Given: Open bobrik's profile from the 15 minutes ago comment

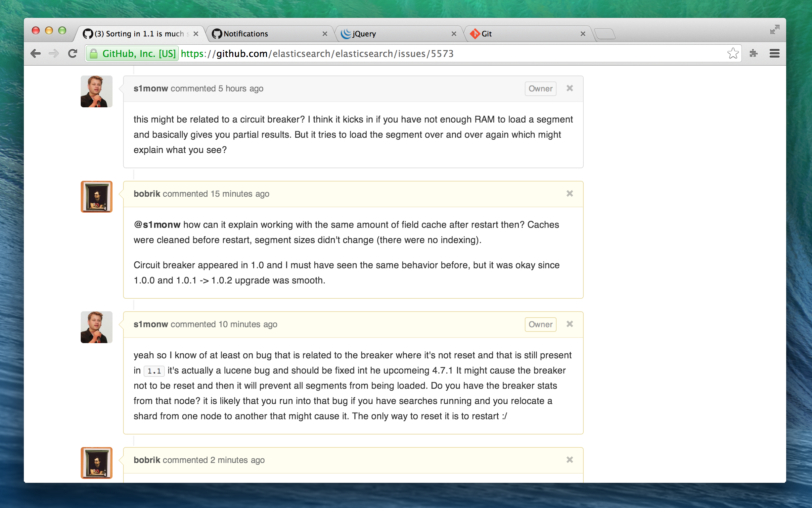Looking at the screenshot, I should pos(147,194).
